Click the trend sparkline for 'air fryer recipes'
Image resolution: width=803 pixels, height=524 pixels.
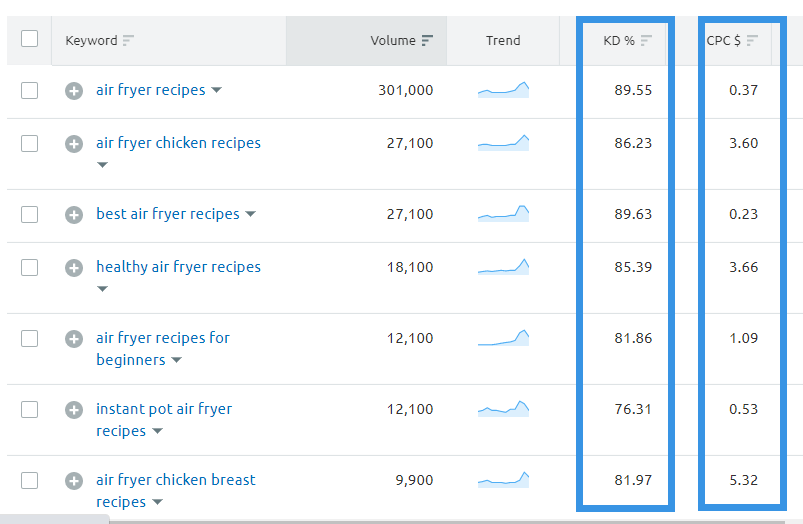[503, 91]
